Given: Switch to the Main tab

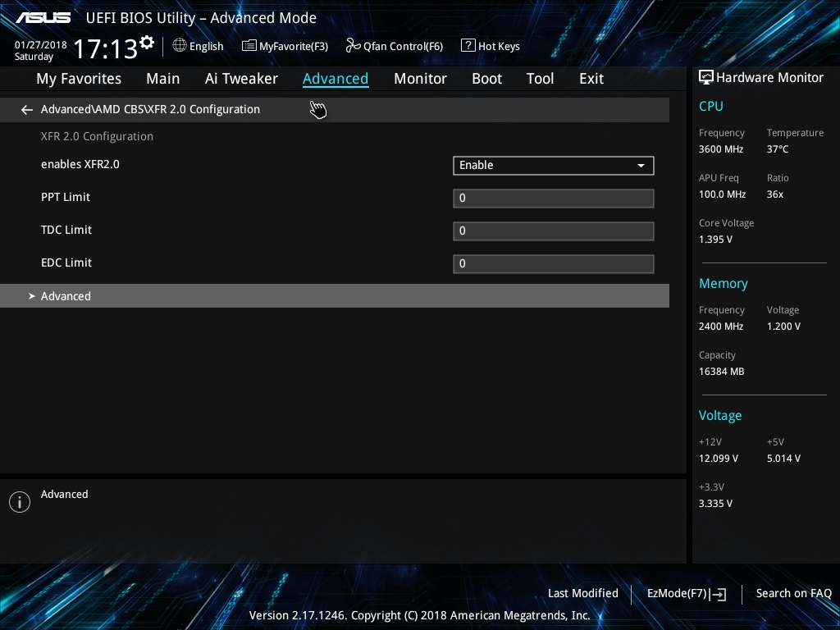Looking at the screenshot, I should (163, 79).
